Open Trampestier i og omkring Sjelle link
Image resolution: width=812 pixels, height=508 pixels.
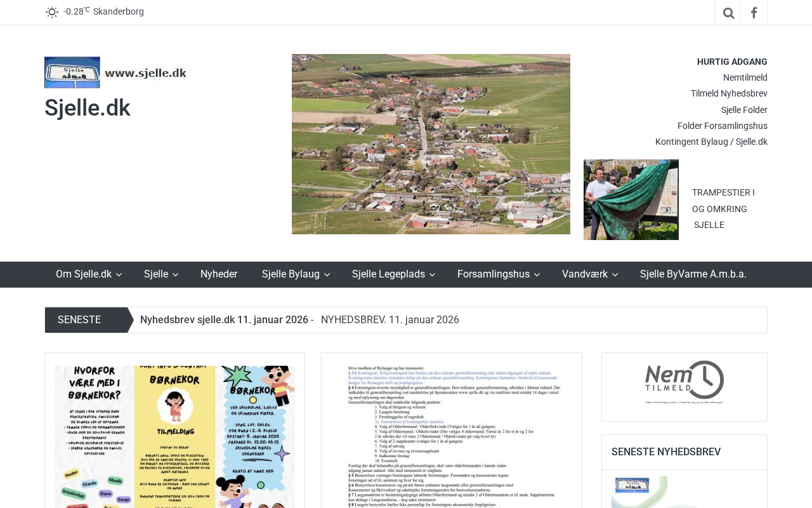pos(723,209)
